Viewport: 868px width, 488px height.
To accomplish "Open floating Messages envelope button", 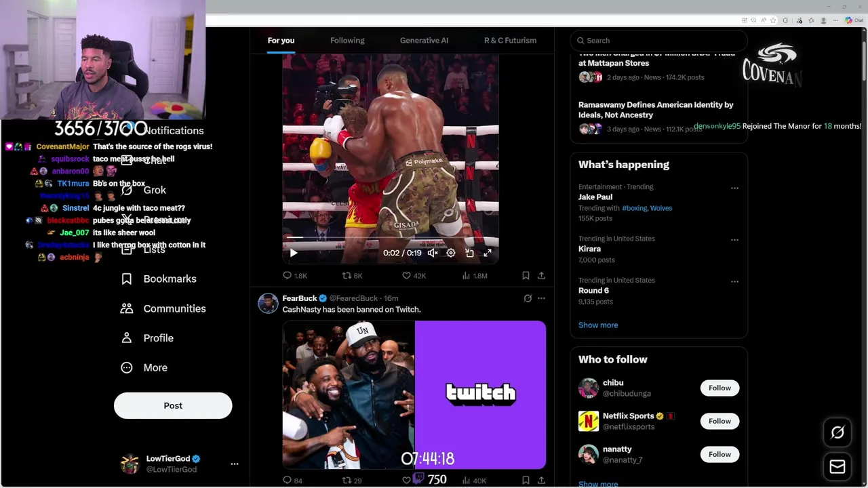I will tap(837, 467).
